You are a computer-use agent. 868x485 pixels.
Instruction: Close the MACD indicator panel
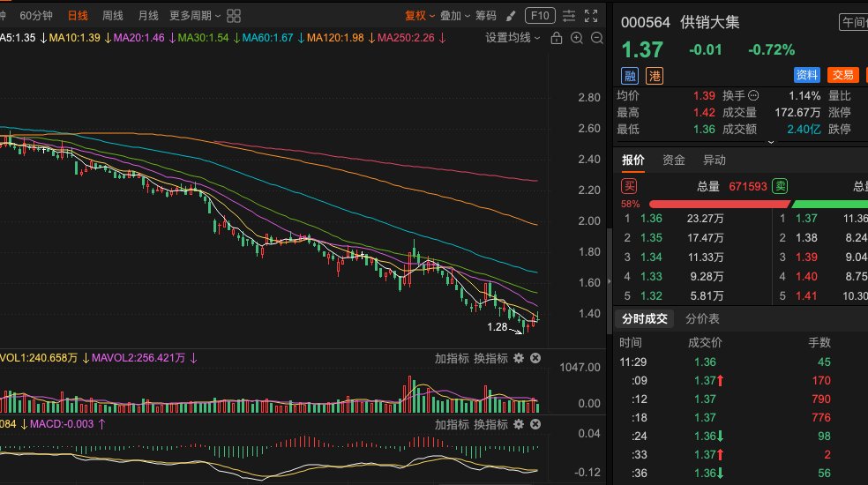(x=535, y=424)
